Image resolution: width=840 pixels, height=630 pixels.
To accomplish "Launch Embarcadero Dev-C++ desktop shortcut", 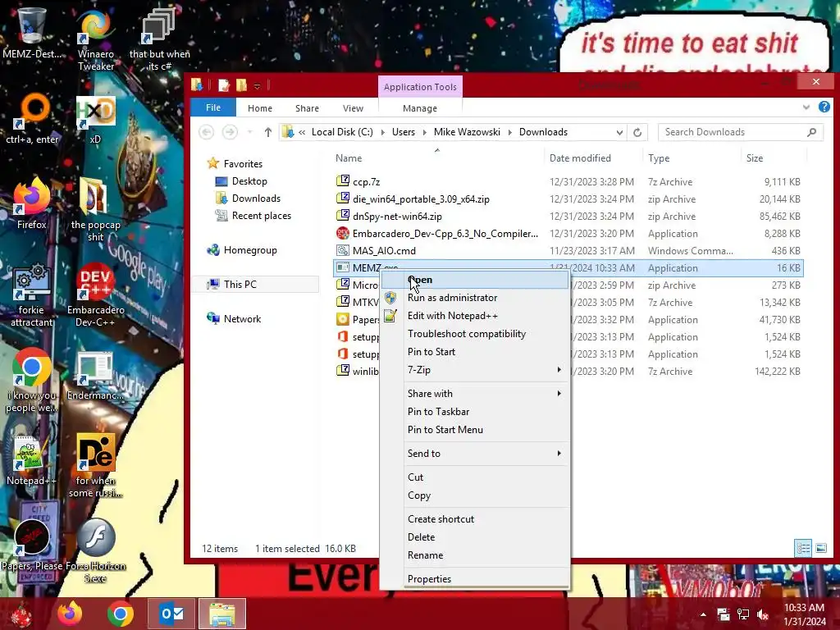I will pyautogui.click(x=95, y=294).
